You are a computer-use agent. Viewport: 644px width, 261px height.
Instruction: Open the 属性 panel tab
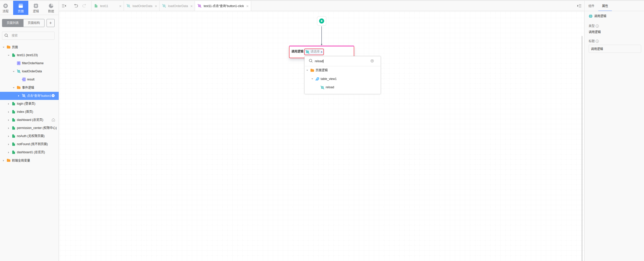pos(605,6)
